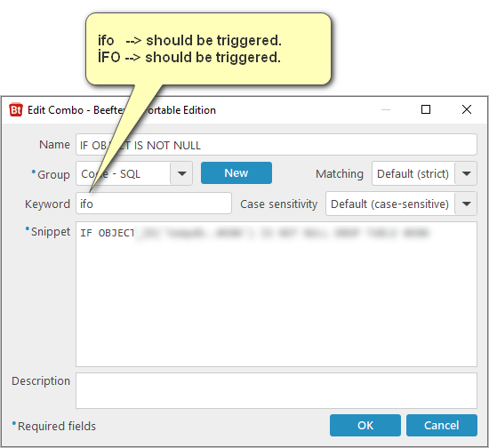Open the Group combo box showing Code - SQL

tap(134, 173)
